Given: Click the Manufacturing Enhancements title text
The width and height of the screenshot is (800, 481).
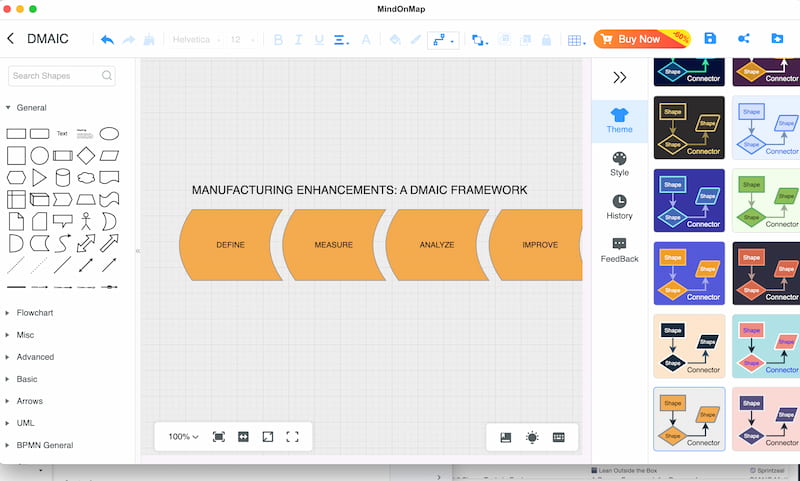Looking at the screenshot, I should pyautogui.click(x=359, y=190).
